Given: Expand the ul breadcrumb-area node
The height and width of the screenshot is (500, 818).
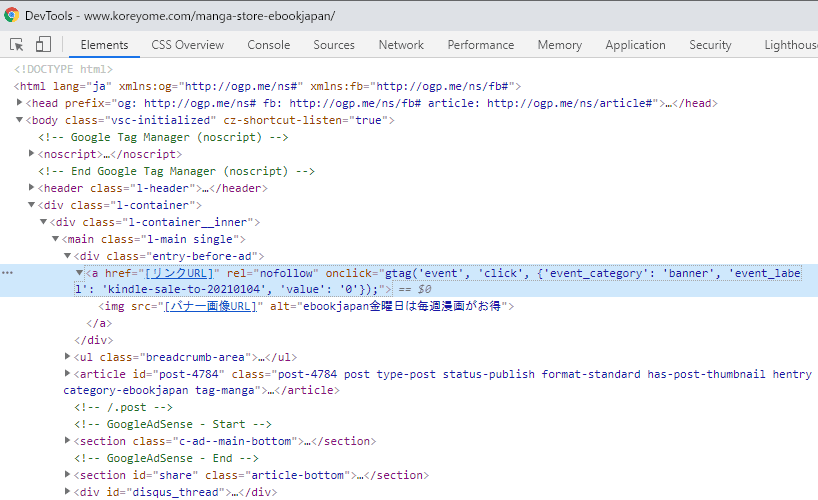Looking at the screenshot, I should coord(67,356).
